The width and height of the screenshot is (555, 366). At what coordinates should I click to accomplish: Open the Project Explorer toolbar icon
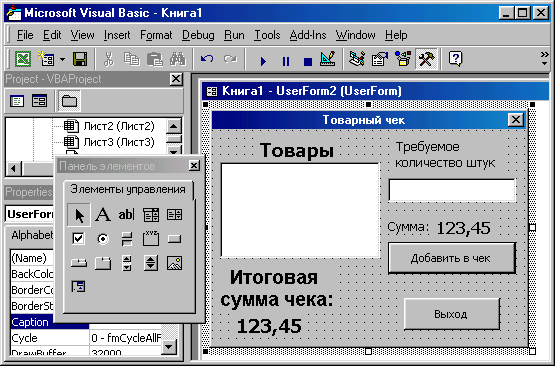pyautogui.click(x=357, y=59)
